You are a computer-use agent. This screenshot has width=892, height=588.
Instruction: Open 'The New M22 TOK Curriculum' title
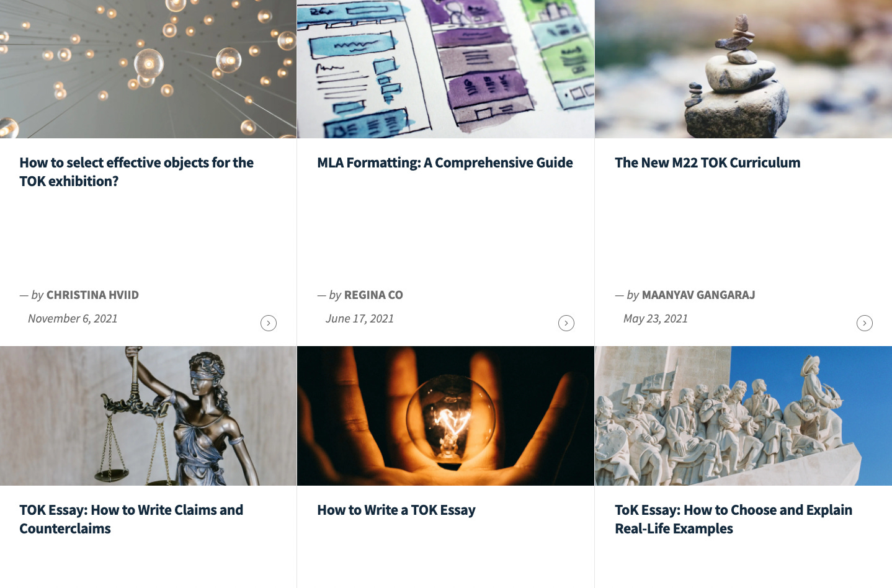click(708, 163)
